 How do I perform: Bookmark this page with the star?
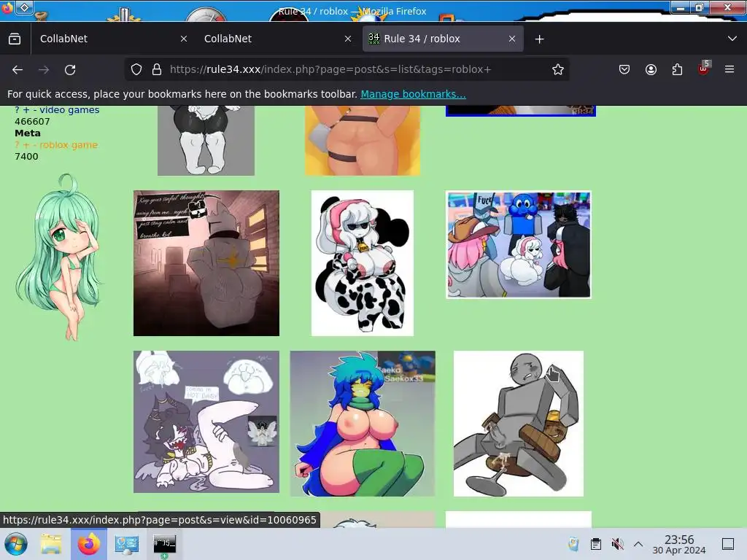(x=558, y=69)
